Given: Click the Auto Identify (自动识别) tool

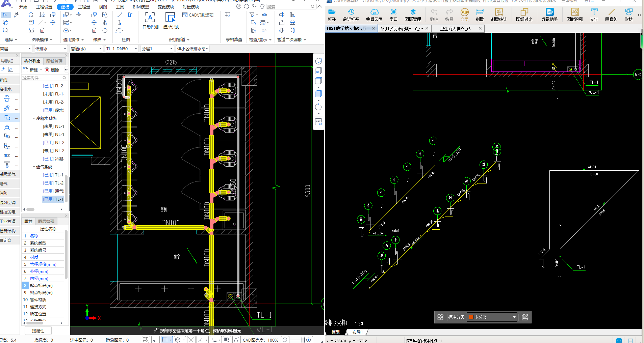Looking at the screenshot, I should point(150,20).
